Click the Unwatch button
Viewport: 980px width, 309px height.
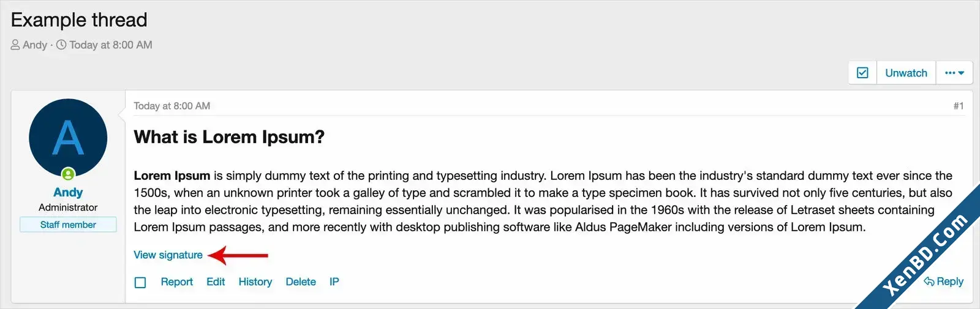click(906, 73)
